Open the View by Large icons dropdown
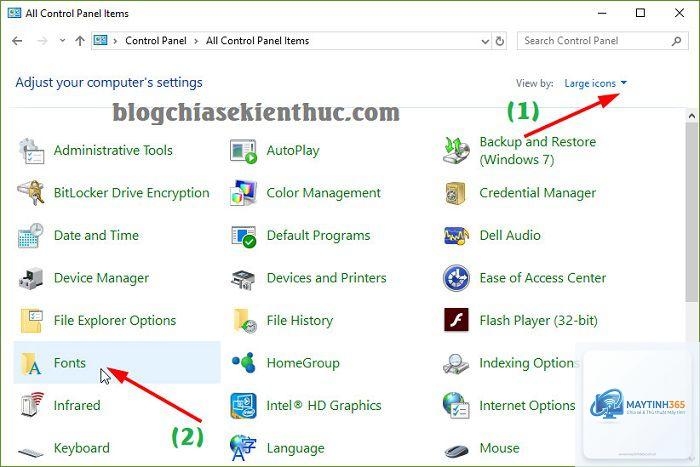This screenshot has height=467, width=700. tap(596, 83)
